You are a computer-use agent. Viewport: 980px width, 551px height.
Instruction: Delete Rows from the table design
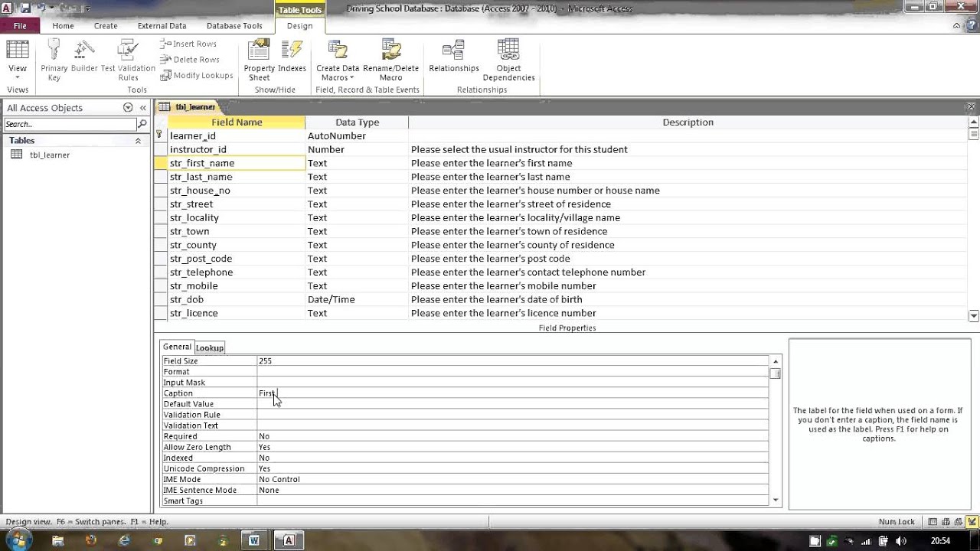click(x=189, y=60)
